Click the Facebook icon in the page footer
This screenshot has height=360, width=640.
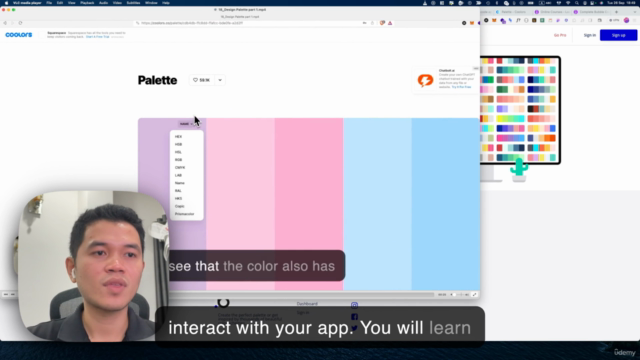(354, 317)
